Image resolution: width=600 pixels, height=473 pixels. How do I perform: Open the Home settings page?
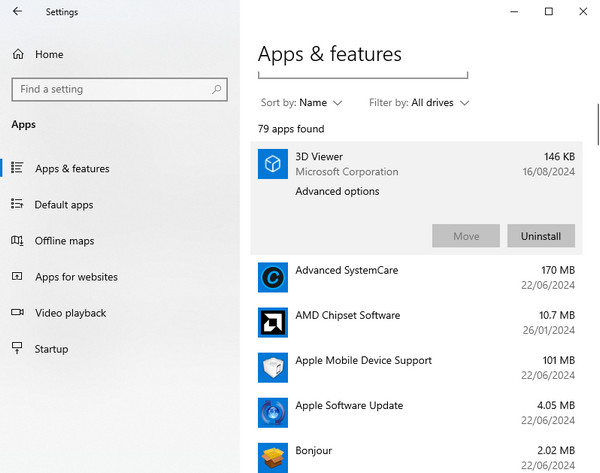(49, 54)
